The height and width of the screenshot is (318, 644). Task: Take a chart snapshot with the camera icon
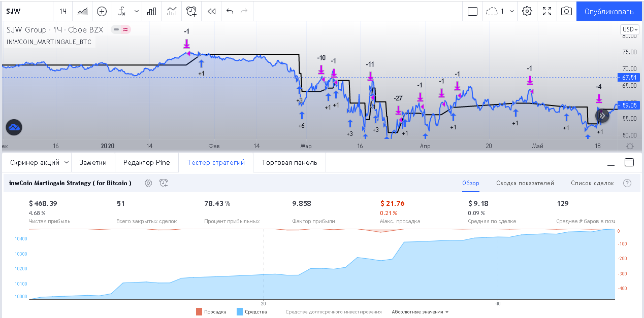566,11
